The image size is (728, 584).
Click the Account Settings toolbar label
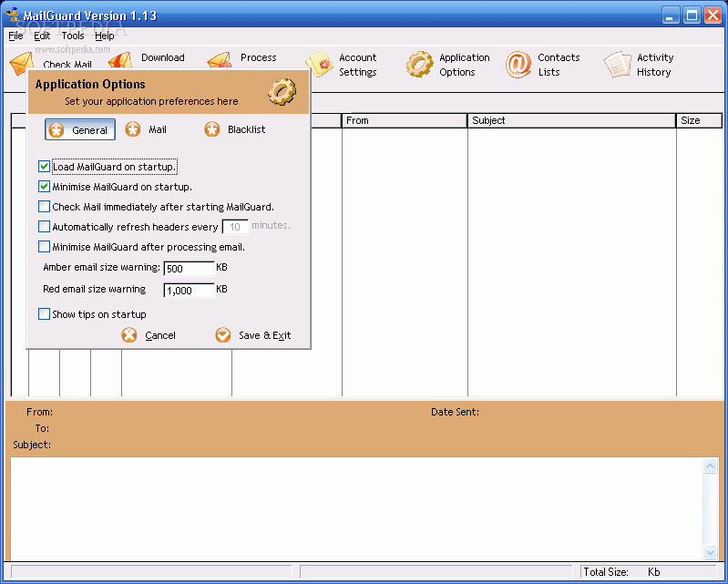click(x=357, y=65)
